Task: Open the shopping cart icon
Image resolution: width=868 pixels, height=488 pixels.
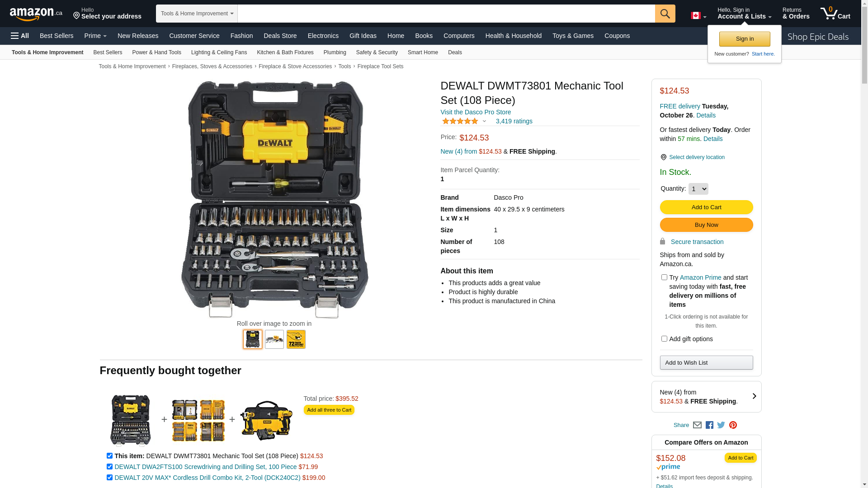Action: pos(835,14)
